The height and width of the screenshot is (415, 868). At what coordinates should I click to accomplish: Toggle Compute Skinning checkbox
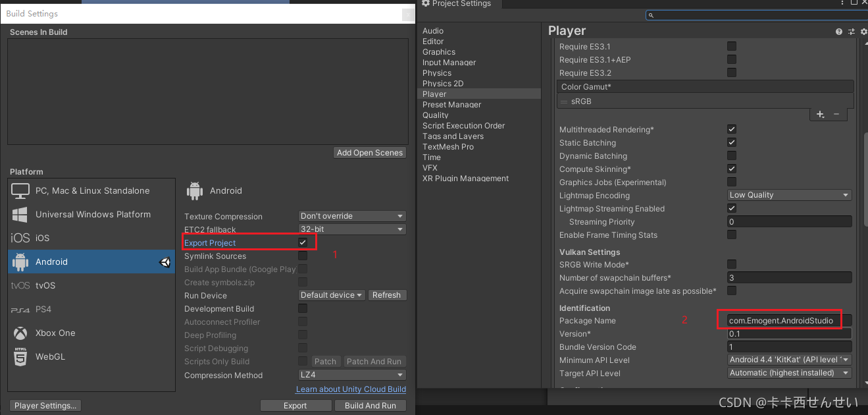(x=732, y=169)
